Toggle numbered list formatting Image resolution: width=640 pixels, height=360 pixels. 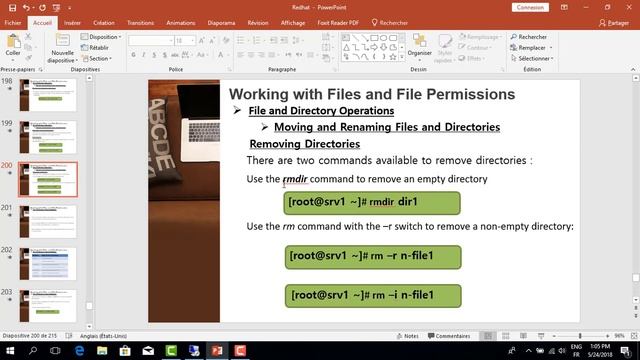pyautogui.click(x=256, y=40)
